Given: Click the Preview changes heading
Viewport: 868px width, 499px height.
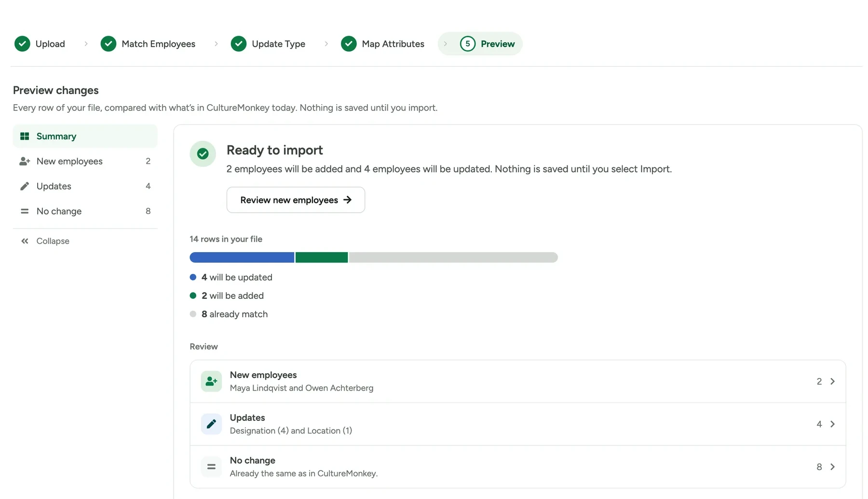Looking at the screenshot, I should (x=56, y=90).
